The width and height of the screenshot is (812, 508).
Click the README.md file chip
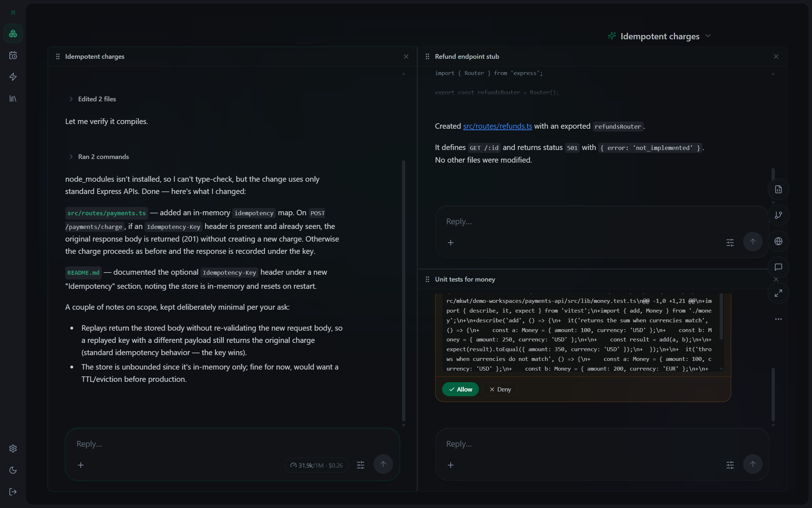[83, 273]
